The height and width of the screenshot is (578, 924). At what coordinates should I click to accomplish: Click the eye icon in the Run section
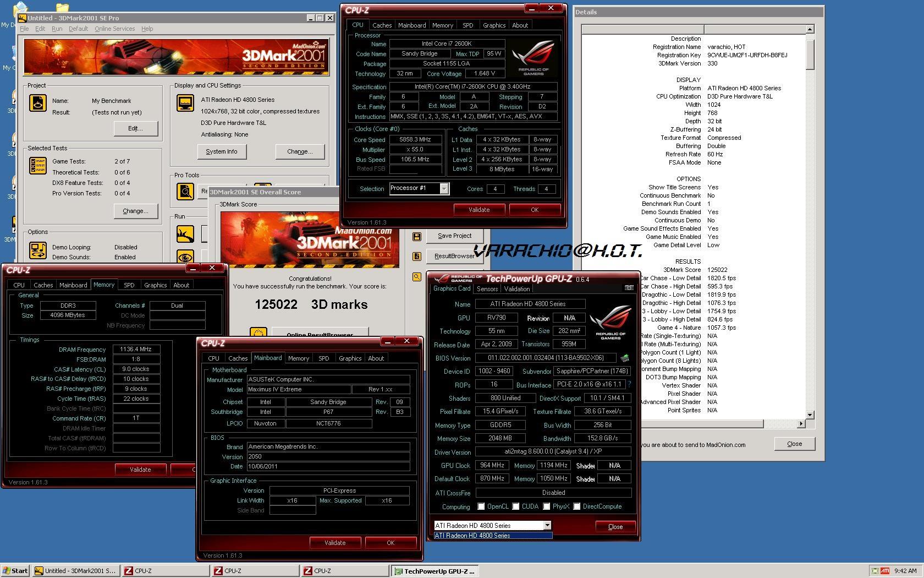coord(185,257)
